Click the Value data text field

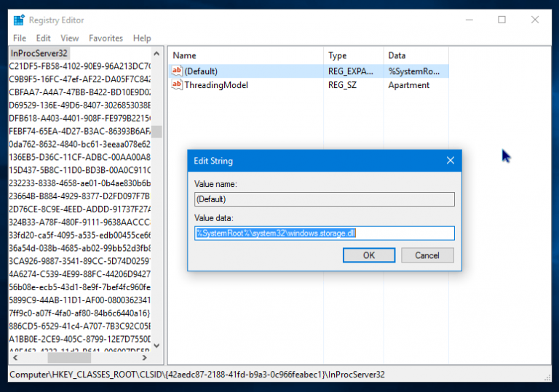[325, 233]
